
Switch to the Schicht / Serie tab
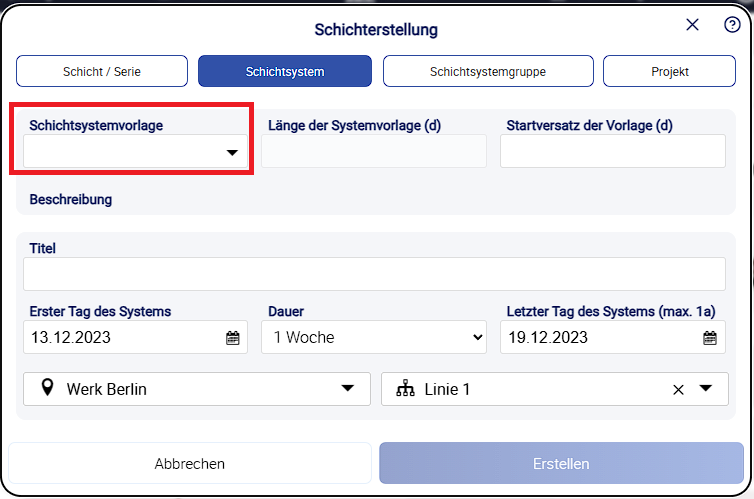click(x=102, y=71)
